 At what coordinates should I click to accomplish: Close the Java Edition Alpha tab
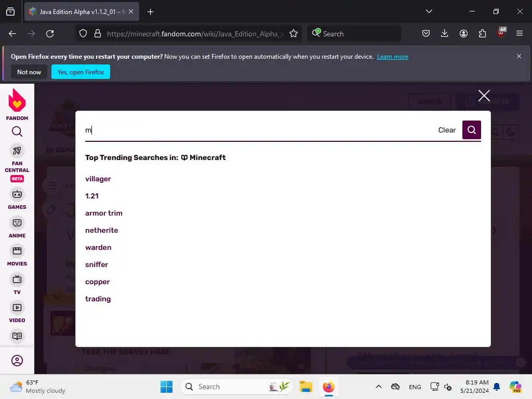click(x=131, y=11)
